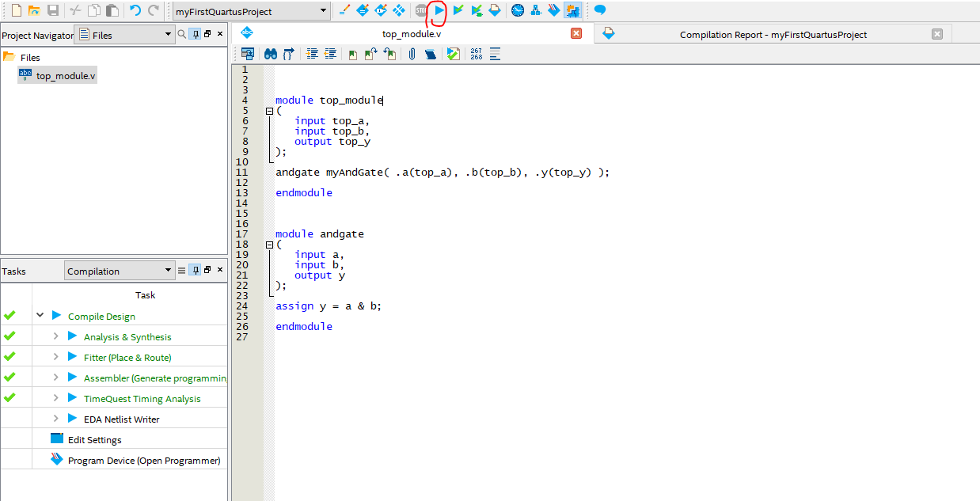Stop processing with the STOP icon

pos(422,10)
